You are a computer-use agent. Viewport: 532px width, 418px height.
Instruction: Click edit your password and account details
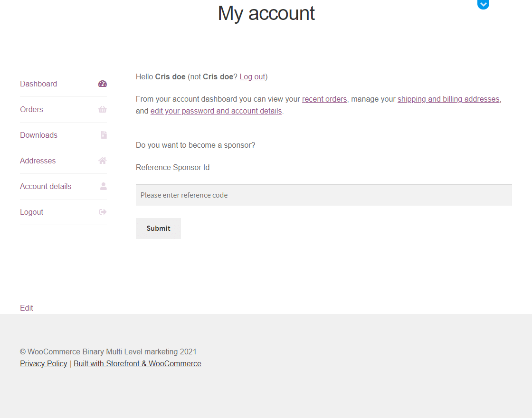pyautogui.click(x=216, y=111)
